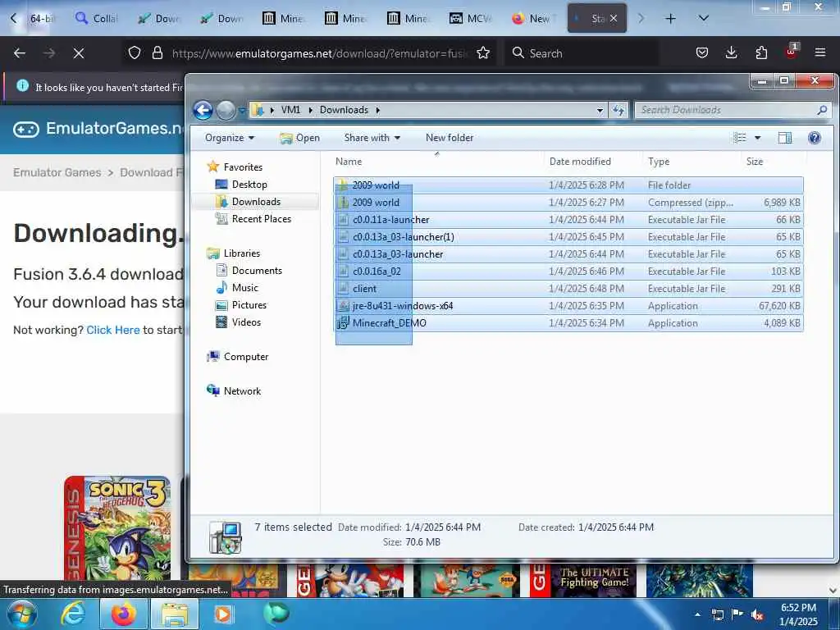Click the Firefox Search box
The image size is (840, 630).
coord(582,53)
